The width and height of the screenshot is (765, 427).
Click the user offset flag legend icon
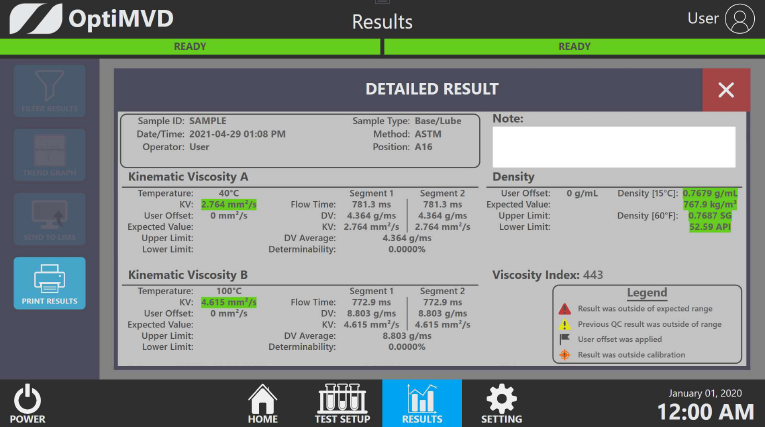564,339
